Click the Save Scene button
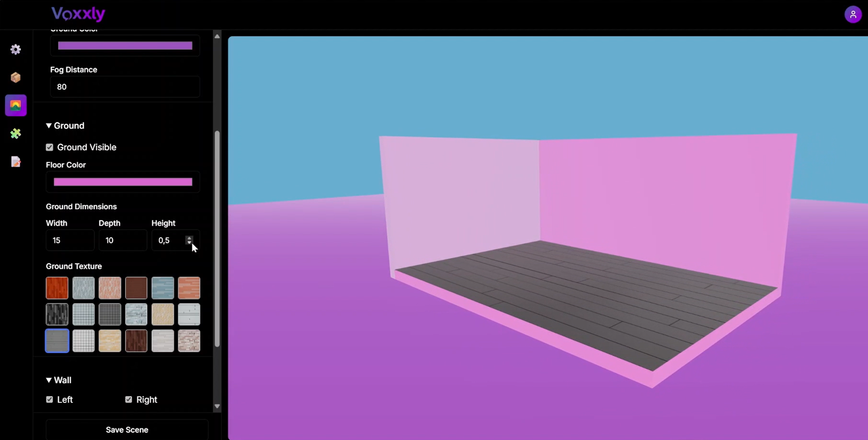Screen dimensions: 868x440 coord(127,430)
